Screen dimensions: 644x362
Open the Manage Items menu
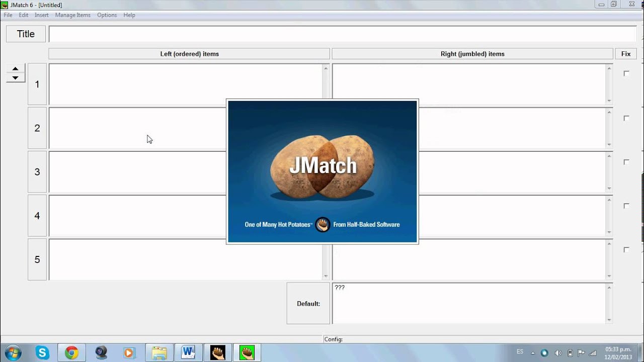(x=73, y=15)
